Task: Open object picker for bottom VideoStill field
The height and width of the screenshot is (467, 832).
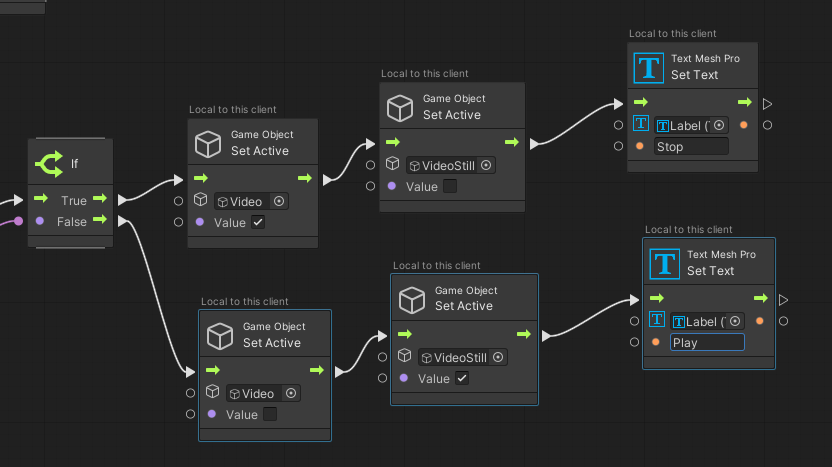Action: point(498,357)
